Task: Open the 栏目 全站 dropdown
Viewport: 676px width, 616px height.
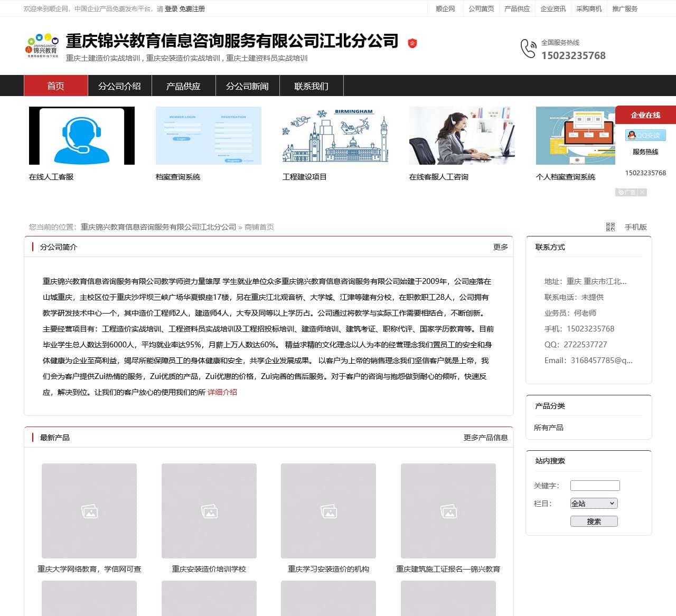Action: [594, 504]
